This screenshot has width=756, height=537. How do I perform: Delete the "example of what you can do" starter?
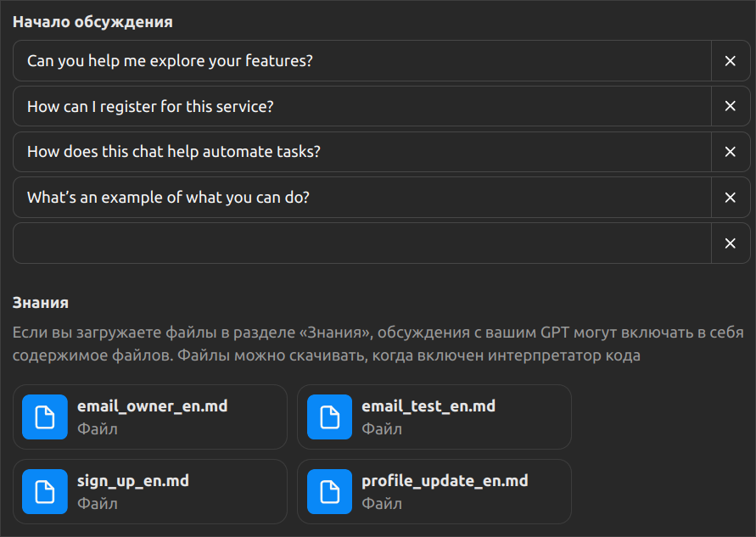pos(730,198)
